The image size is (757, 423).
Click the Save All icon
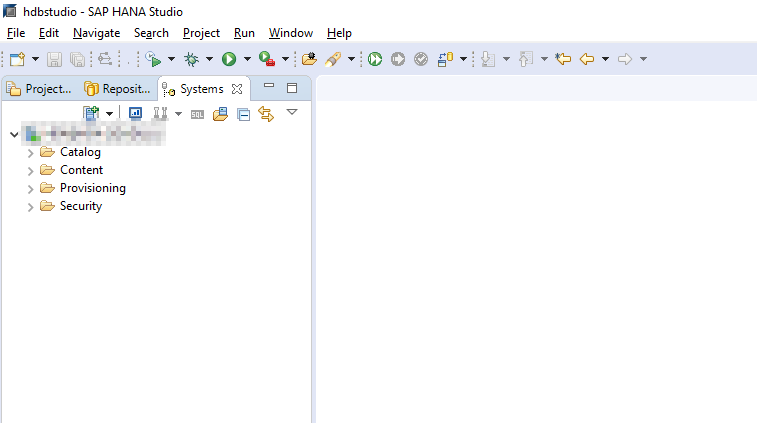[x=77, y=59]
